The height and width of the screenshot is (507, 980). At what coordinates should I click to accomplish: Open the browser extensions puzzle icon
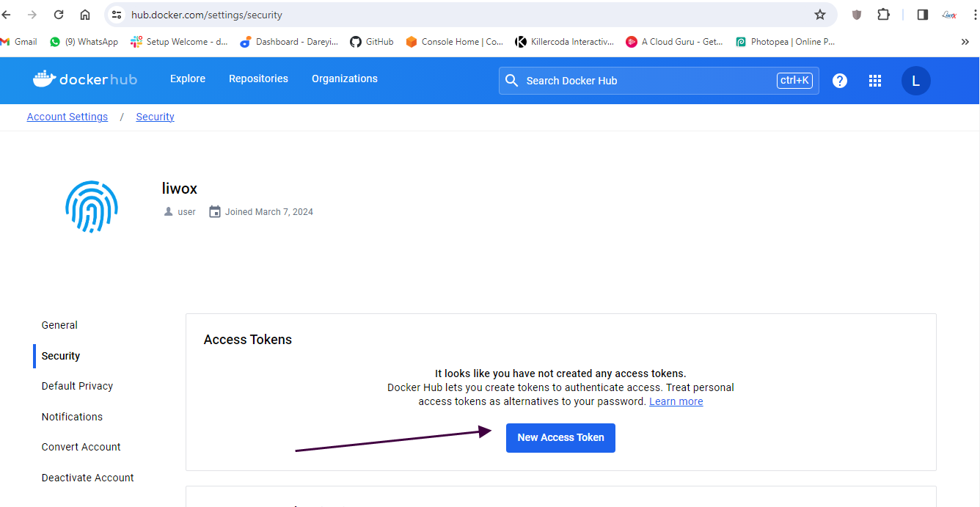tap(884, 15)
